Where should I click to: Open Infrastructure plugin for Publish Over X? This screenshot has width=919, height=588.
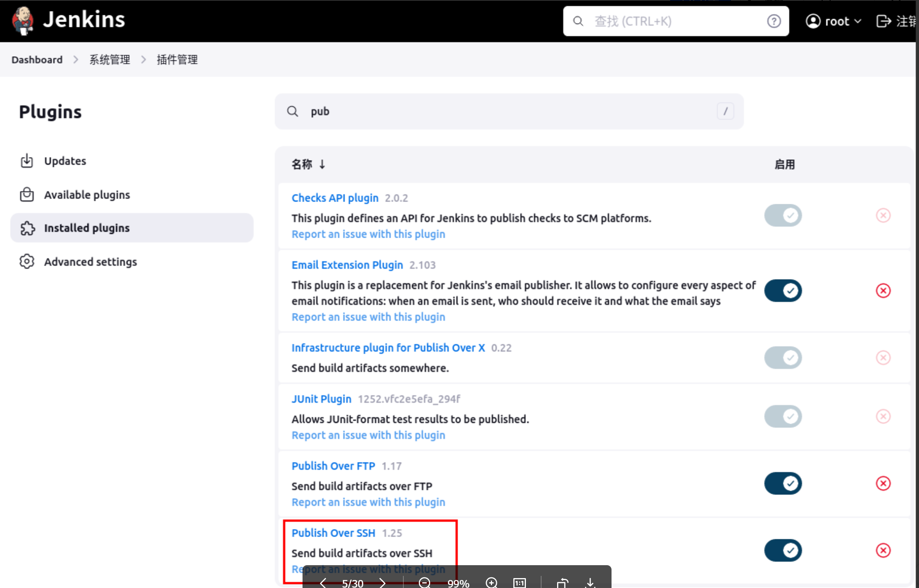tap(388, 348)
